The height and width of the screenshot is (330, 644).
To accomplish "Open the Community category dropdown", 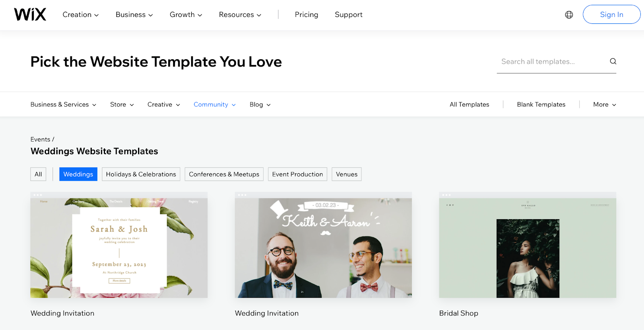I will click(x=215, y=104).
